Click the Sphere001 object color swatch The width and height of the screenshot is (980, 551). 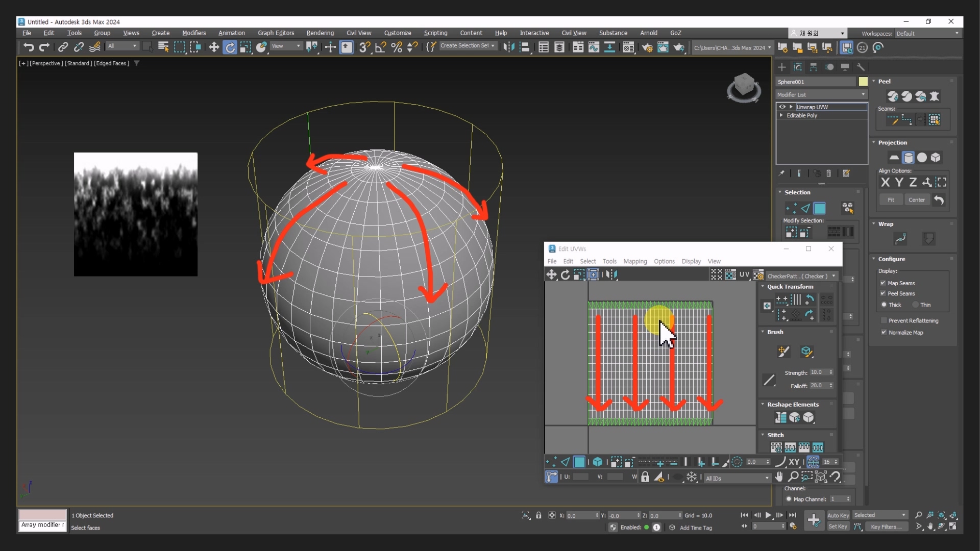pyautogui.click(x=863, y=82)
